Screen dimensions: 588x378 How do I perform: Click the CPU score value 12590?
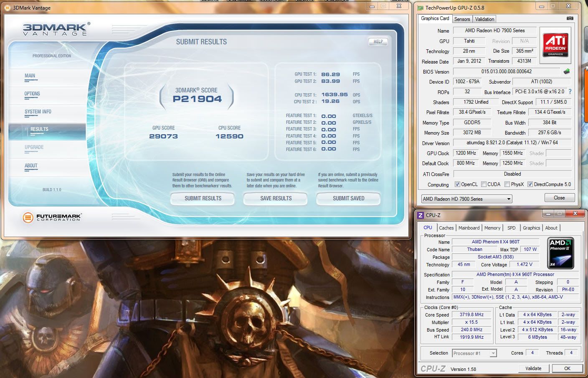(229, 136)
